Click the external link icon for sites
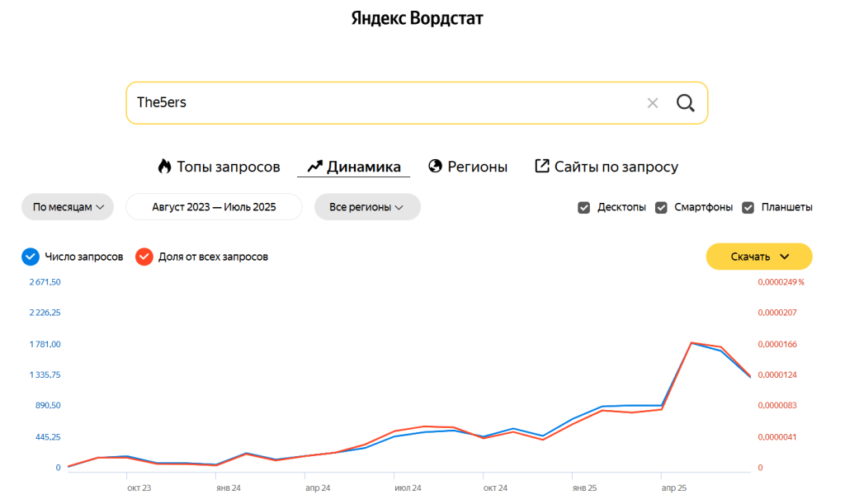The image size is (845, 504). 542,167
